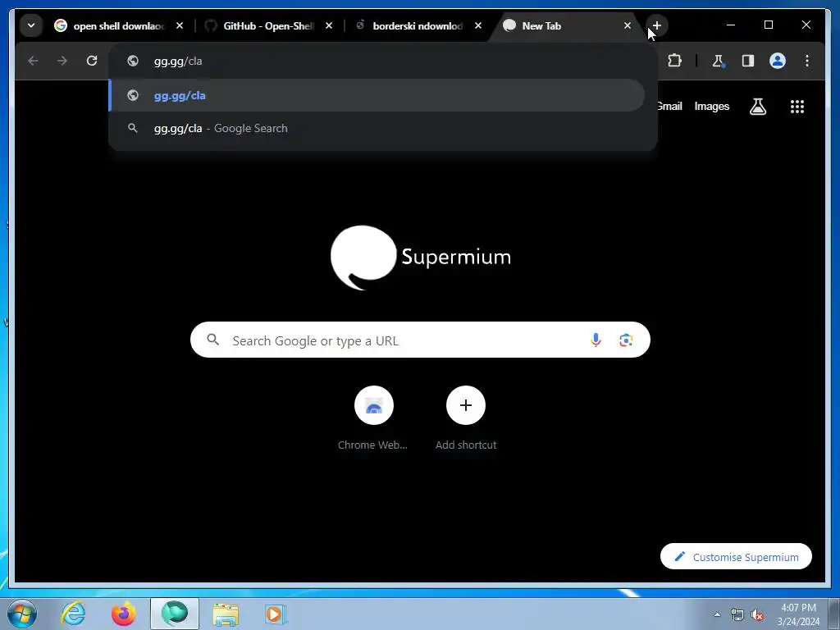The image size is (840, 630).
Task: Click the Search Labs flask icon on page
Action: click(757, 107)
